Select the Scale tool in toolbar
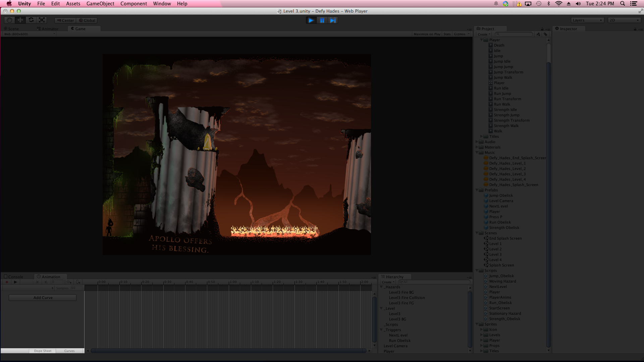 42,20
